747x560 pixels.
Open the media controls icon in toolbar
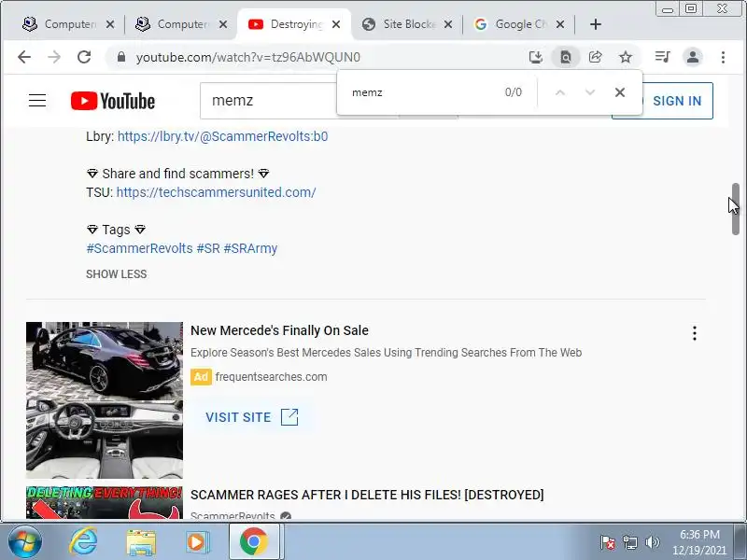coord(663,57)
